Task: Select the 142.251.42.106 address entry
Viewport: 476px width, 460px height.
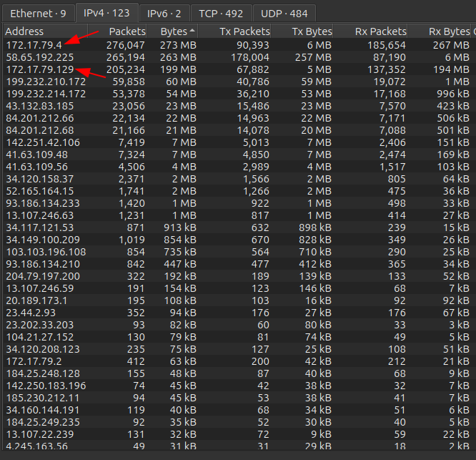Action: pyautogui.click(x=42, y=142)
